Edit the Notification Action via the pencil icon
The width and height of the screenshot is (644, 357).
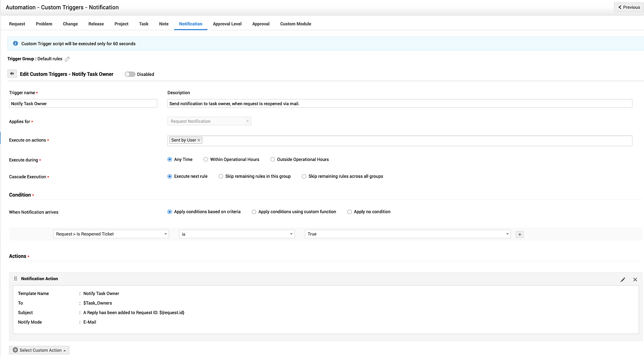tap(623, 279)
